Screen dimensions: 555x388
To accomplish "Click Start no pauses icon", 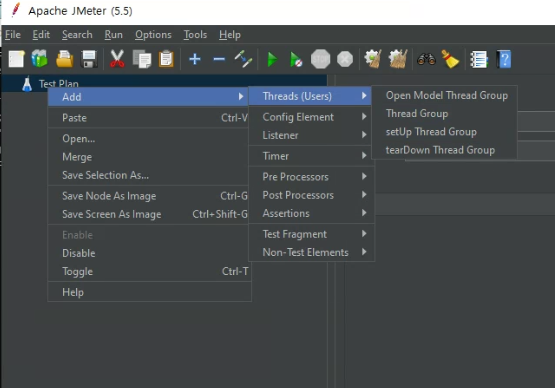I will [x=296, y=59].
